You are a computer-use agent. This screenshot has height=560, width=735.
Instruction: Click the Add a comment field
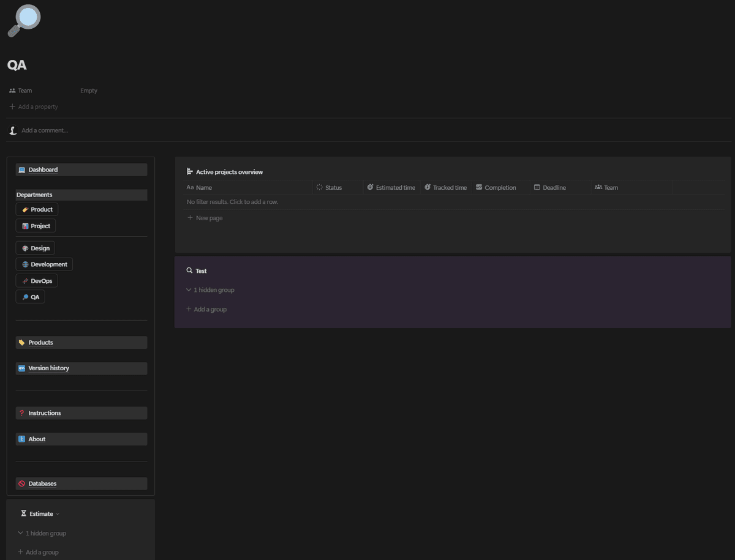click(x=45, y=130)
